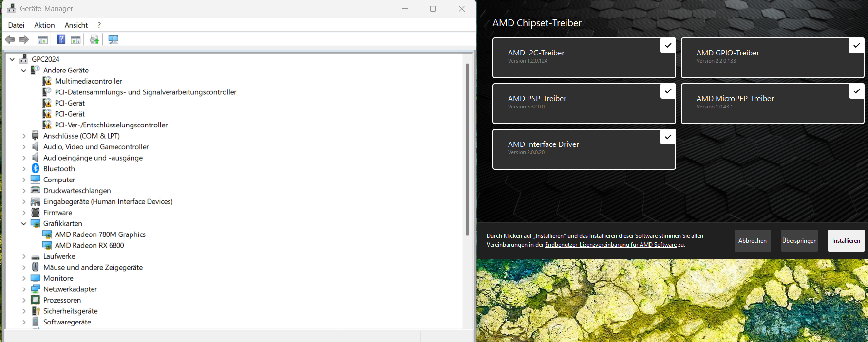Click the Abbrechen button in AMD installer
Viewport: 868px width, 342px height.
753,241
